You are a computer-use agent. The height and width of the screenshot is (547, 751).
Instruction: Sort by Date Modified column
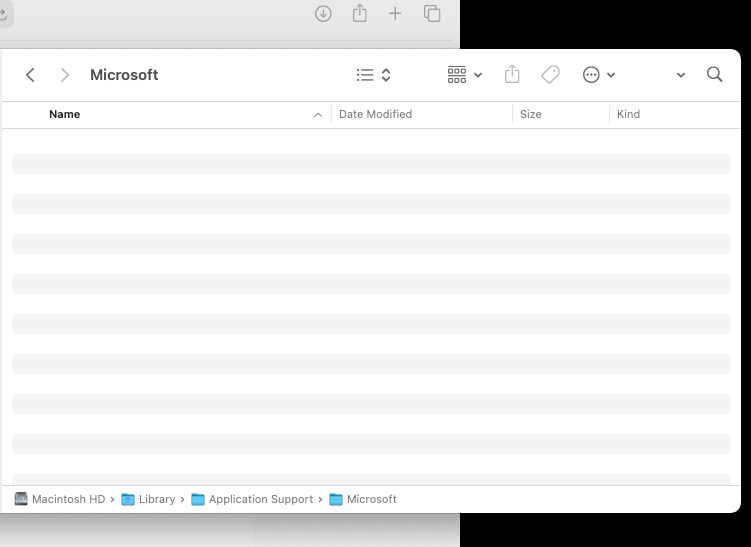pos(375,114)
